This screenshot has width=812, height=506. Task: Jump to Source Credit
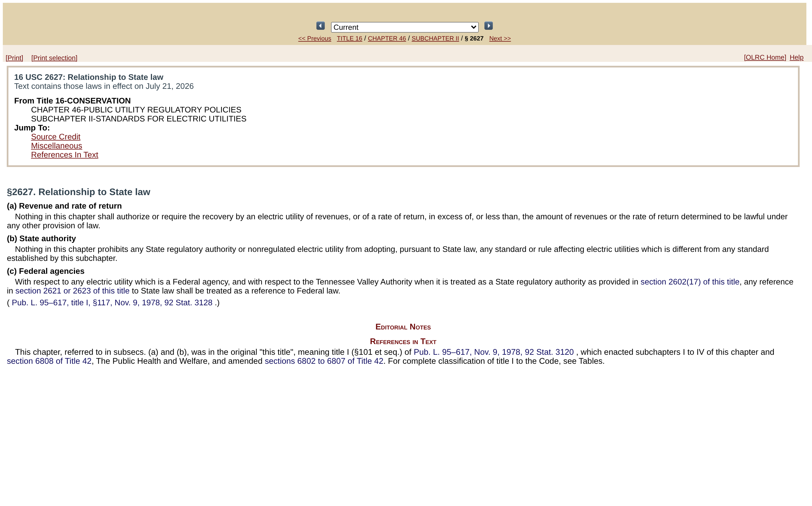click(56, 137)
